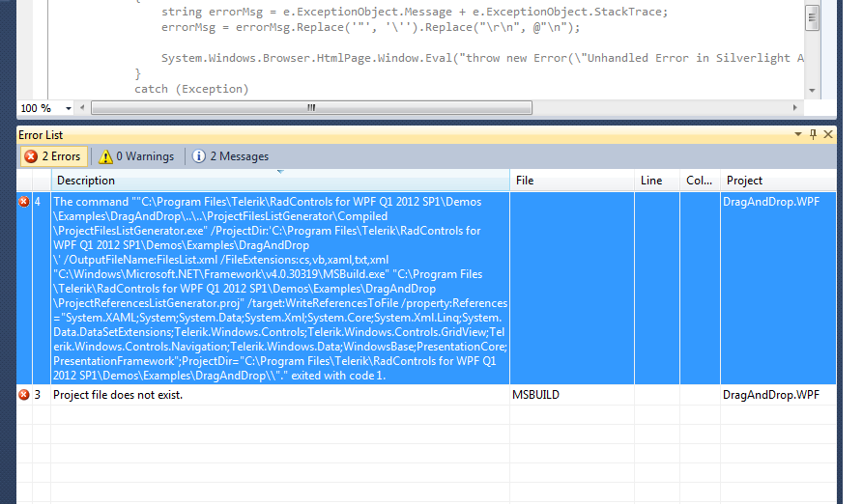Screen dimensions: 863x504
Task: Toggle the 2 Messages filter button
Action: [x=230, y=156]
